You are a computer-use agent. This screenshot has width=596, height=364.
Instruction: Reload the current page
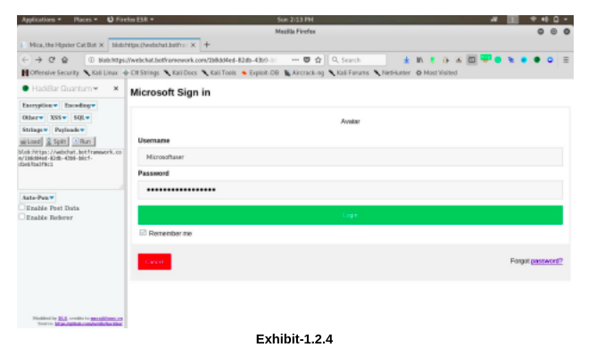point(52,60)
